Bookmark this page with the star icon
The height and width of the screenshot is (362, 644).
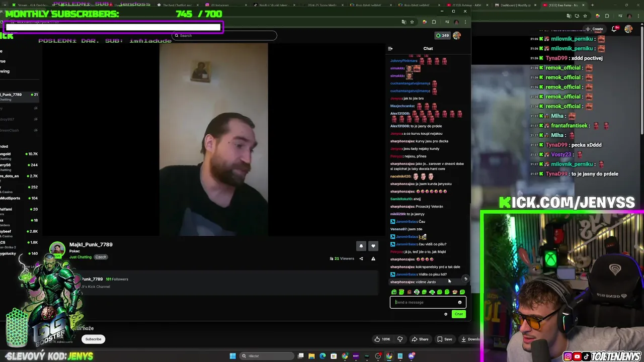(412, 22)
